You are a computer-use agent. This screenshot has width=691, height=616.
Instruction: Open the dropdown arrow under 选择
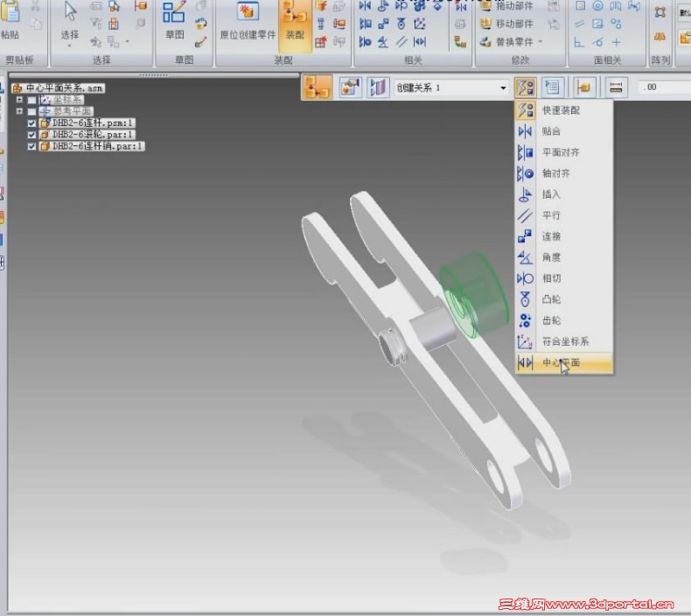pyautogui.click(x=70, y=45)
